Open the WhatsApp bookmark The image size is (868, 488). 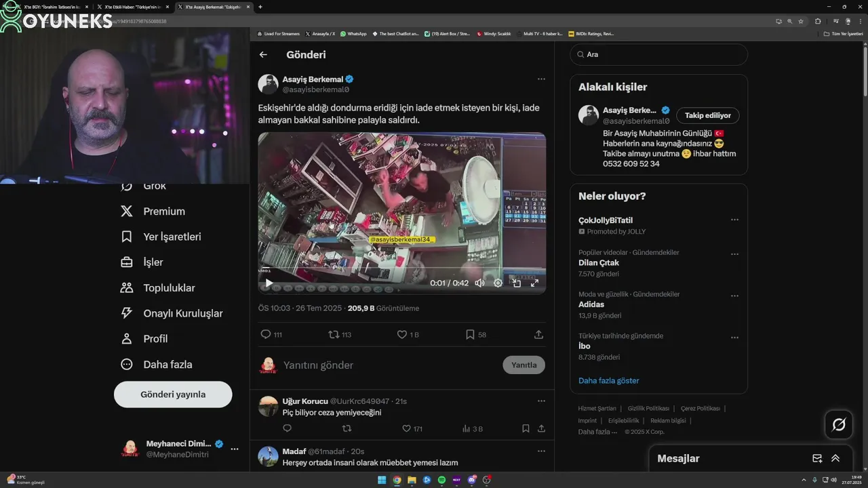[353, 33]
